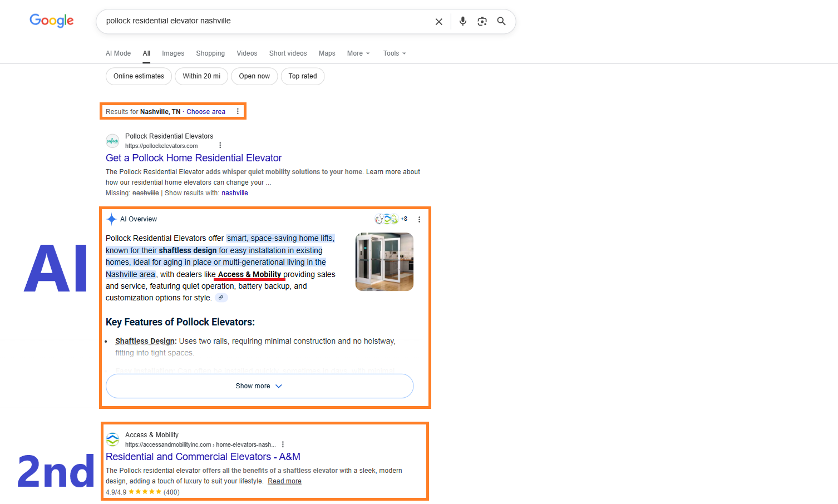
Task: Open AI Overview three-dot options menu
Action: [419, 219]
